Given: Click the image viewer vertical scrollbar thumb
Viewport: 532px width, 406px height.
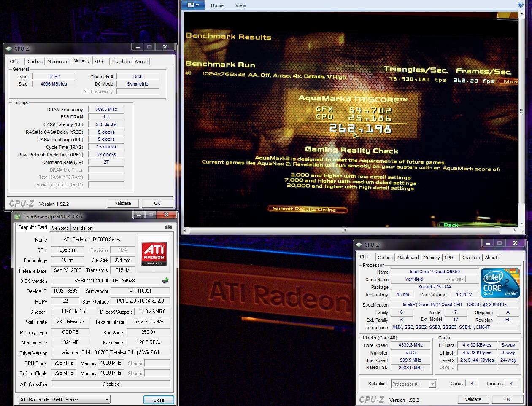Looking at the screenshot, I should pyautogui.click(x=521, y=111).
